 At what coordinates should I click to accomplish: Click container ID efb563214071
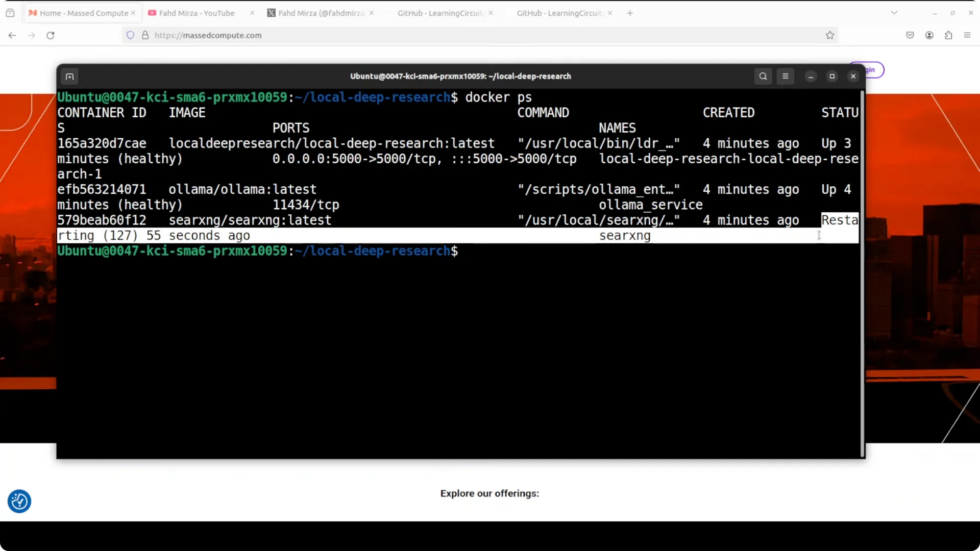click(x=102, y=189)
